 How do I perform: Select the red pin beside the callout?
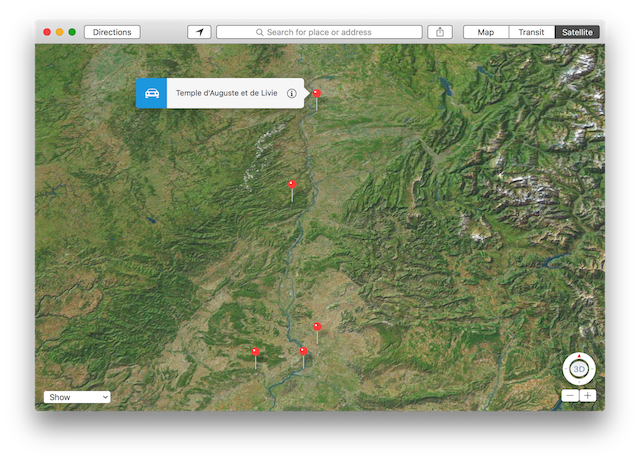pos(317,94)
